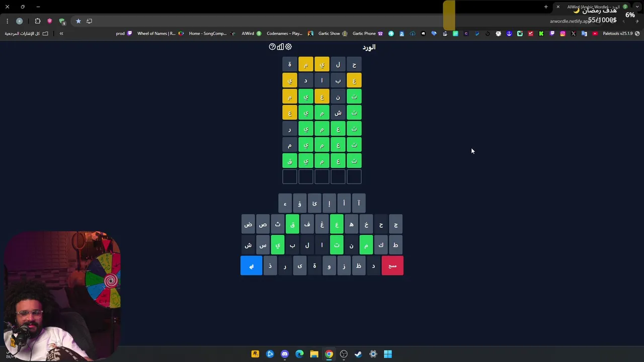644x362 pixels.
Task: Open Rockstar Games Launcher from taskbar
Action: point(255,354)
